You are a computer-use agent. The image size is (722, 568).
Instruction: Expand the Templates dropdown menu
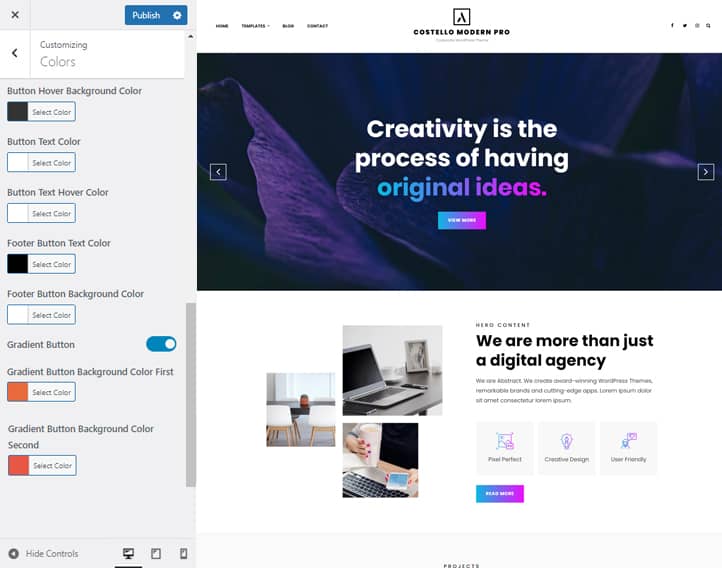point(256,26)
